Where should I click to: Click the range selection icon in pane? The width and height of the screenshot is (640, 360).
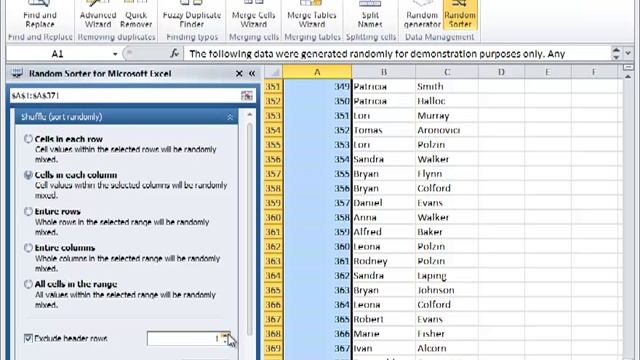(247, 96)
